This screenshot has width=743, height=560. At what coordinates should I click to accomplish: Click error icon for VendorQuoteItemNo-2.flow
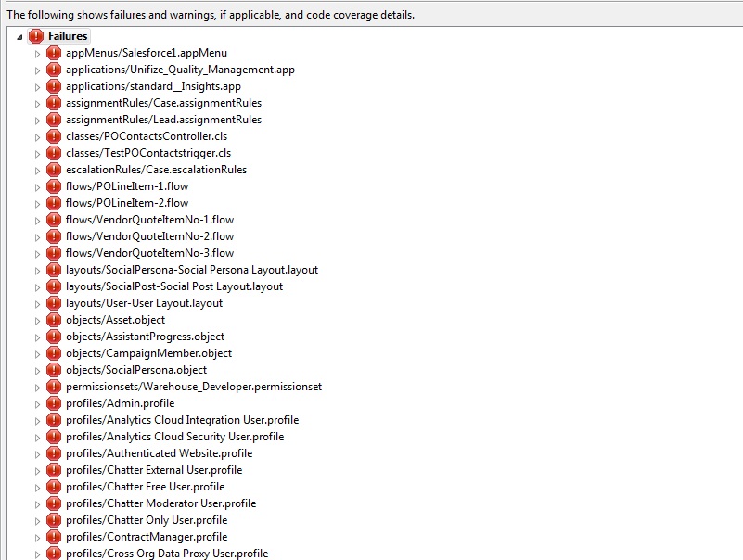(54, 236)
